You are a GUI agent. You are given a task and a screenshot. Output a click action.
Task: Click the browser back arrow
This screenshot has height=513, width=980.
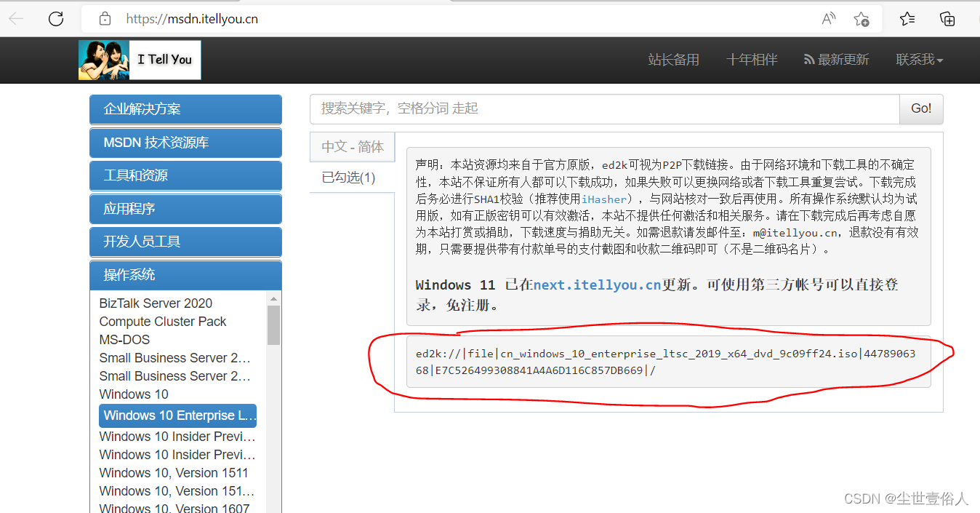(16, 19)
